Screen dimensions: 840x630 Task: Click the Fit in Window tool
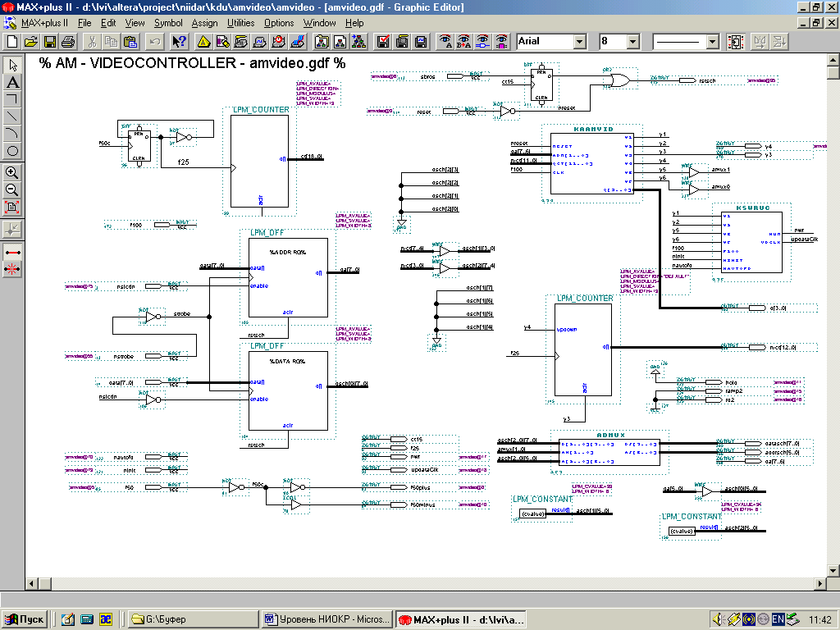(x=12, y=207)
